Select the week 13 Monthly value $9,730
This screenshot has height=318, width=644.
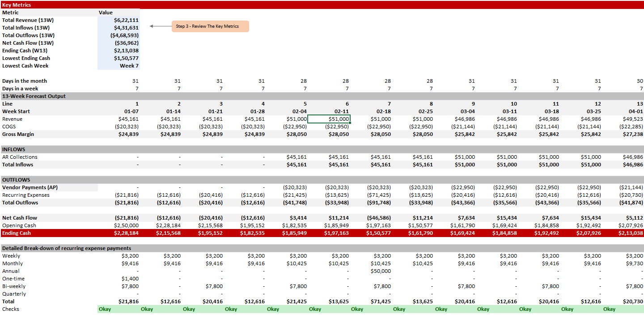[635, 263]
